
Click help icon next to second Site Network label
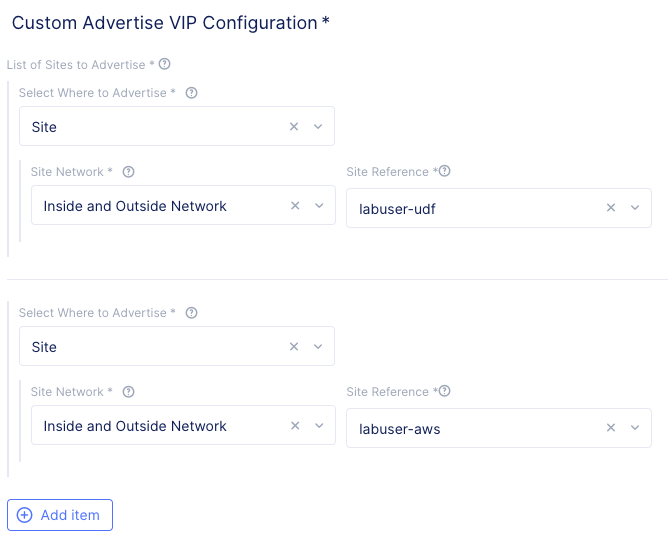click(x=129, y=392)
